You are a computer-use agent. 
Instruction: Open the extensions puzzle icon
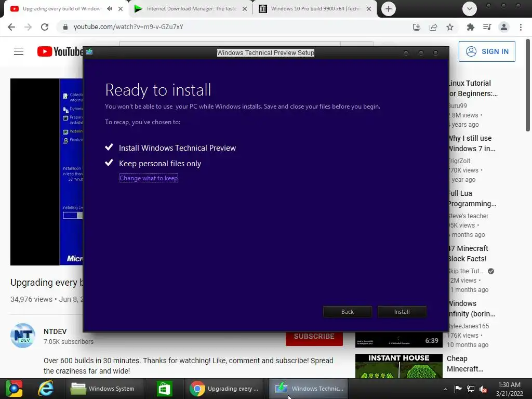coord(470,27)
